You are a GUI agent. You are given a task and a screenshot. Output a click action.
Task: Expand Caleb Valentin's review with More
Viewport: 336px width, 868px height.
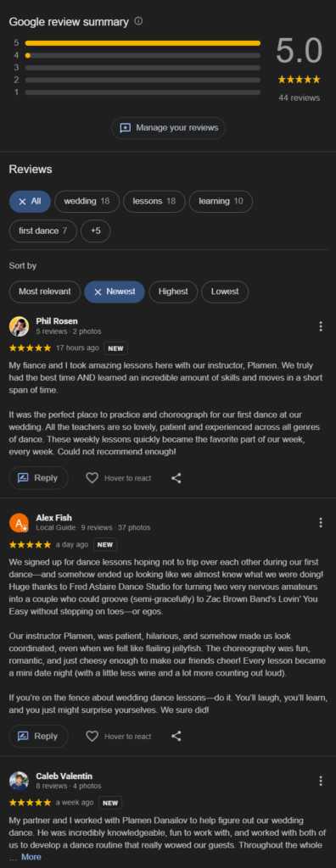[x=31, y=856]
